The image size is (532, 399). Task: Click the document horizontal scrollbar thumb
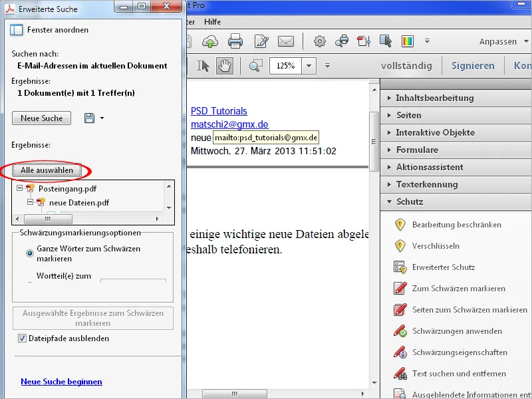235,394
